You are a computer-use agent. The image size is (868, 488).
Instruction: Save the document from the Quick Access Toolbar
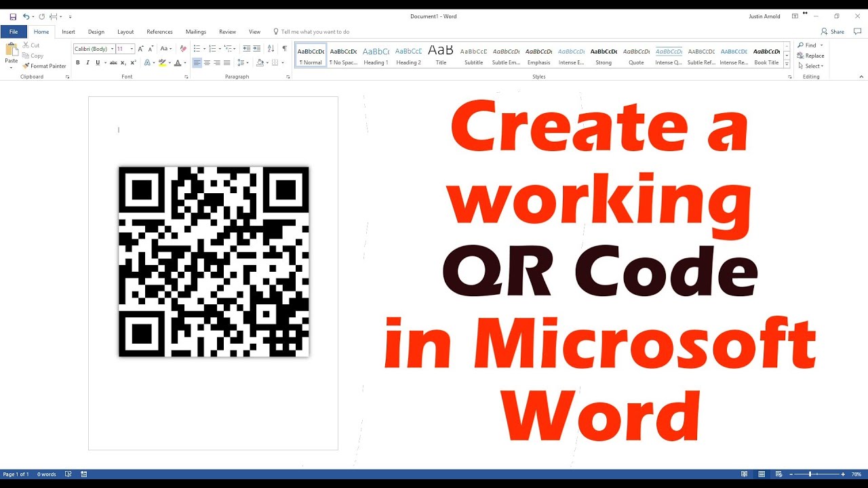pos(13,16)
